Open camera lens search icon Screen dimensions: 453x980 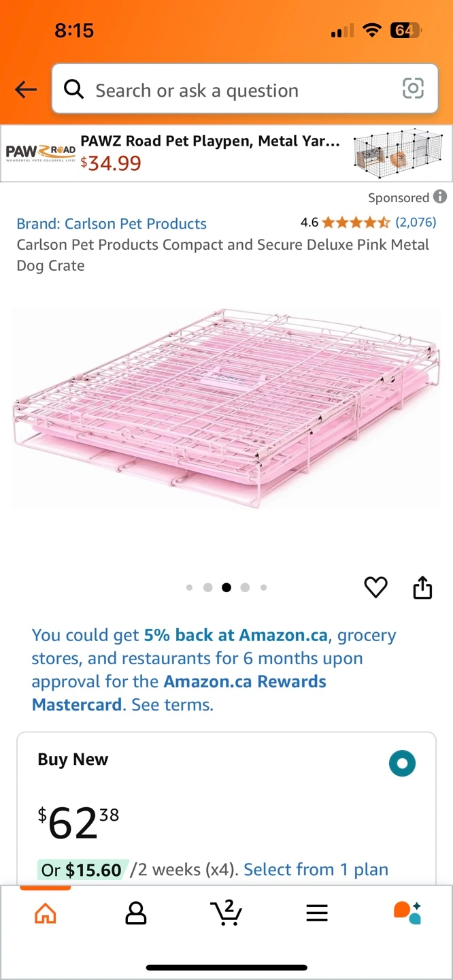[x=413, y=88]
